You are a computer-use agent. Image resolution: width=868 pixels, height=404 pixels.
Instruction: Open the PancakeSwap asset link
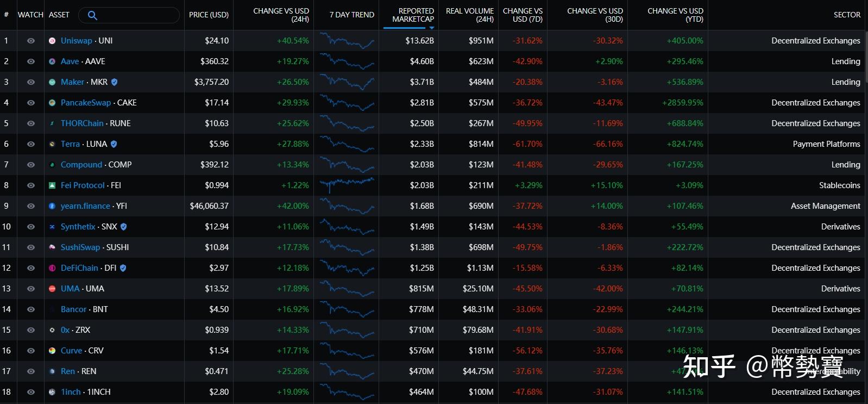pyautogui.click(x=86, y=103)
